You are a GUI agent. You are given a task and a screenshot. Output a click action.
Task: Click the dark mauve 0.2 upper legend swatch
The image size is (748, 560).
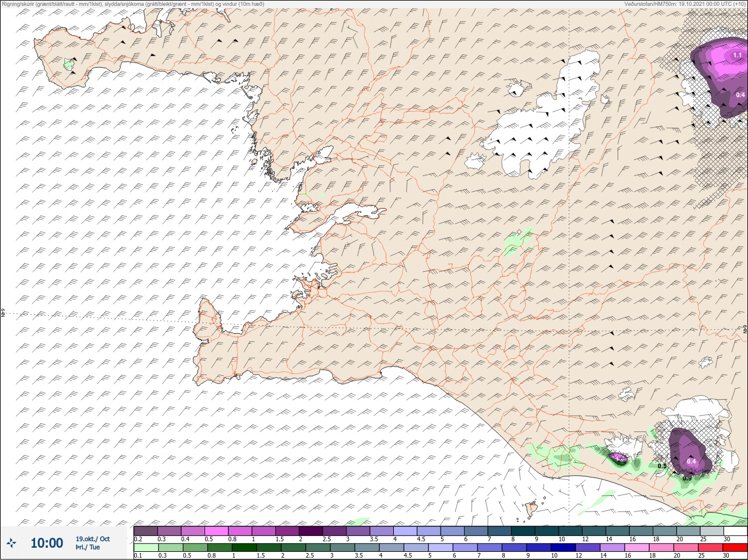146,531
